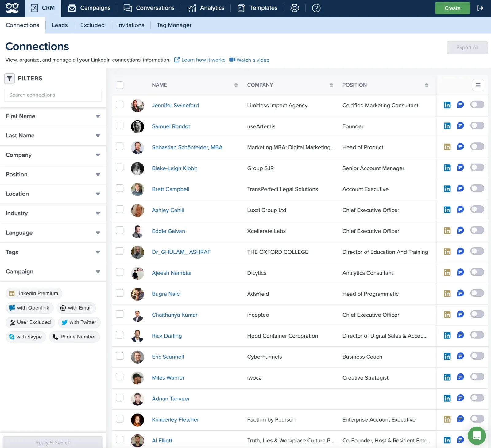This screenshot has height=448, width=491.
Task: Enable the toggle for Bugra Nalci
Action: 477,293
